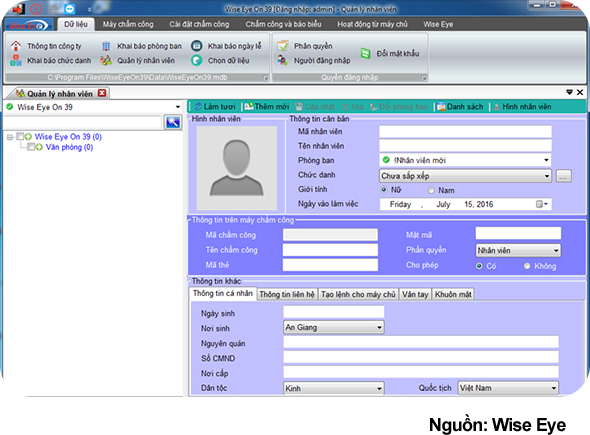Image resolution: width=590 pixels, height=435 pixels.
Task: Select Không for Cho phép option
Action: [x=527, y=266]
